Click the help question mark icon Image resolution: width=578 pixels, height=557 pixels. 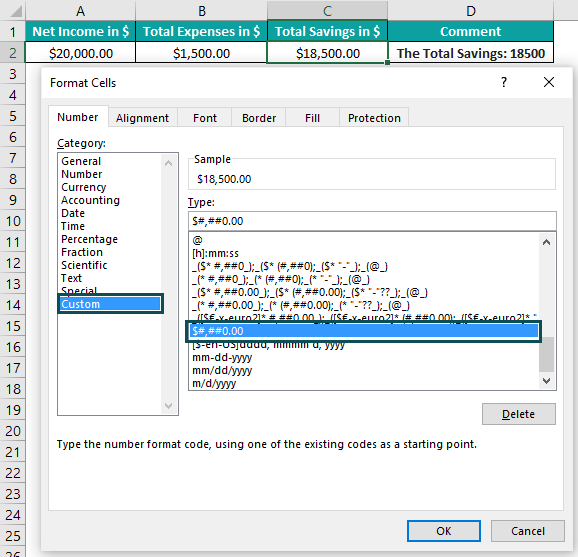click(x=504, y=82)
